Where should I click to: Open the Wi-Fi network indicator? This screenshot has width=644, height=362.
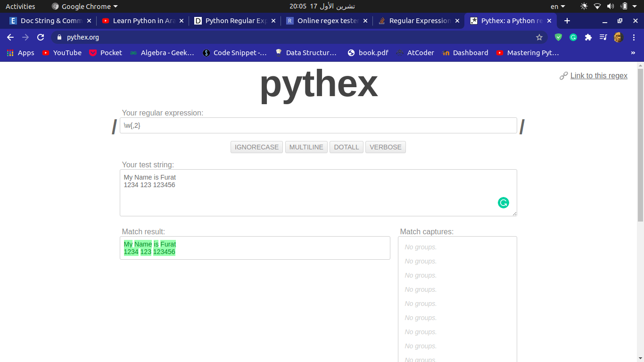(597, 6)
